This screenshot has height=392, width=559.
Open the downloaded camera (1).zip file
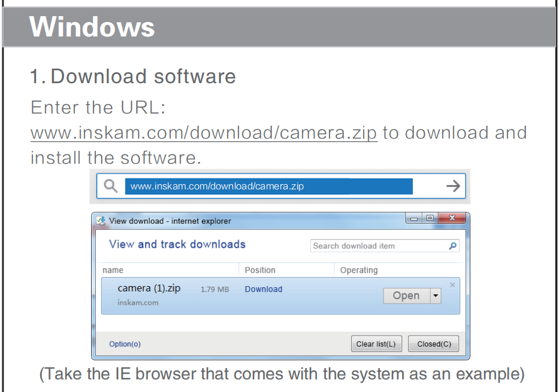pos(406,296)
